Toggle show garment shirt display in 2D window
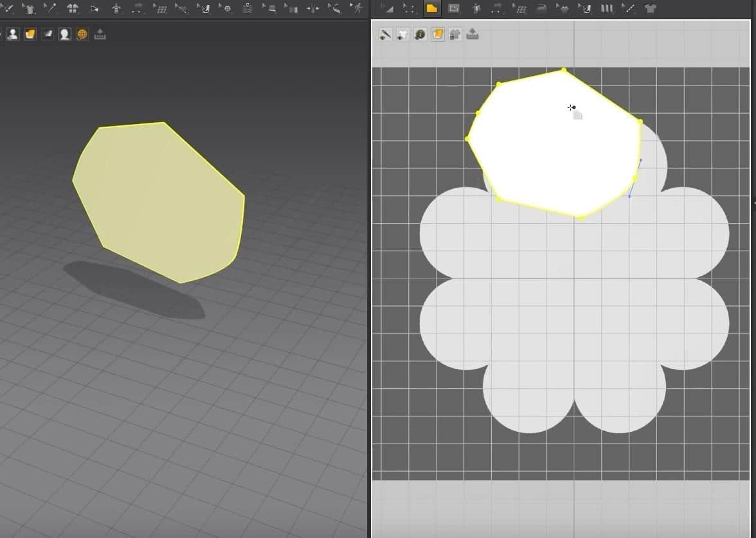The height and width of the screenshot is (538, 756). click(x=402, y=34)
